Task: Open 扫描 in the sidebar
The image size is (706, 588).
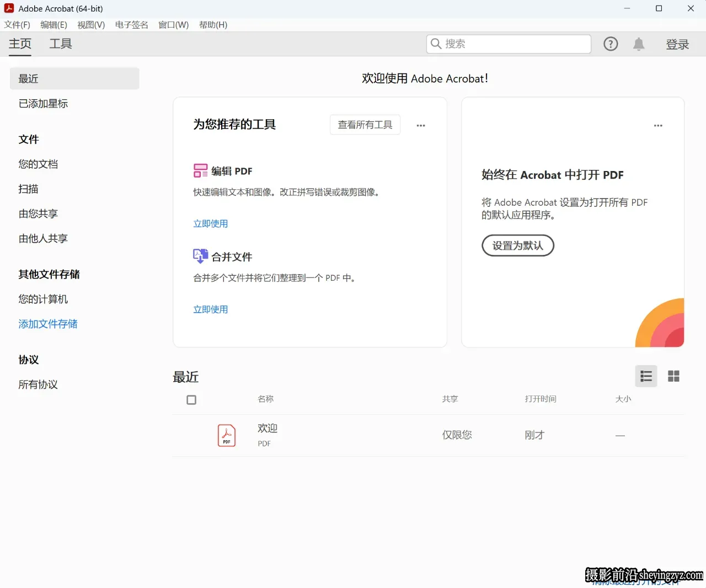Action: point(28,189)
